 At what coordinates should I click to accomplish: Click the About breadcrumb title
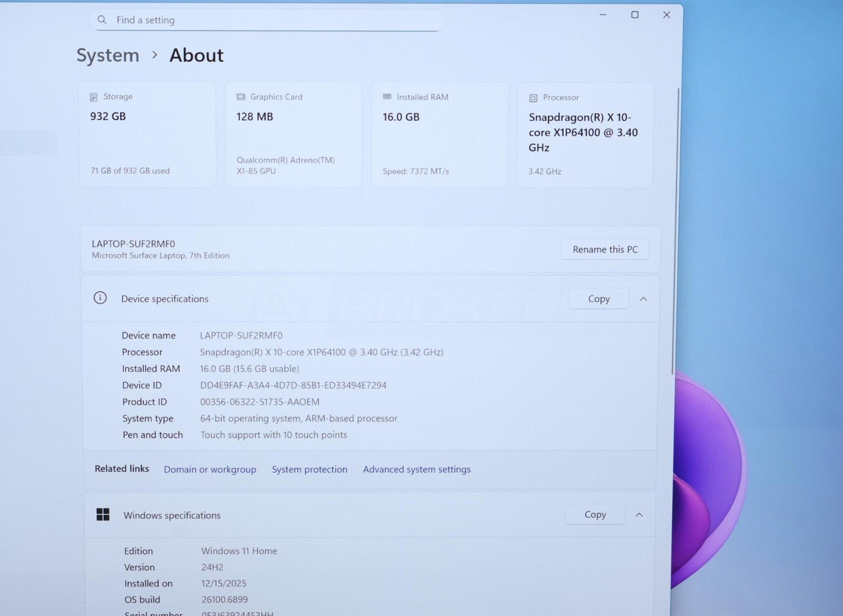point(197,55)
